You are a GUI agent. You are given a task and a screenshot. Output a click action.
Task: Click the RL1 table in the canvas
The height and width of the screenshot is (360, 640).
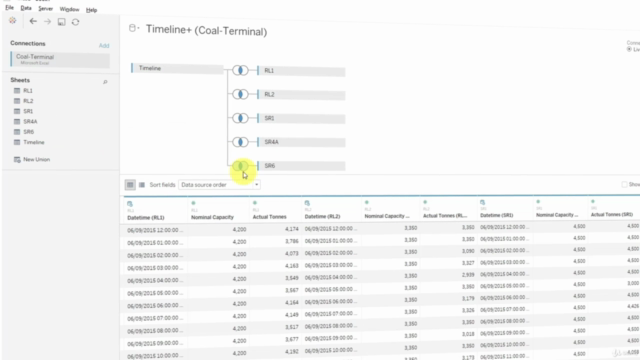301,71
